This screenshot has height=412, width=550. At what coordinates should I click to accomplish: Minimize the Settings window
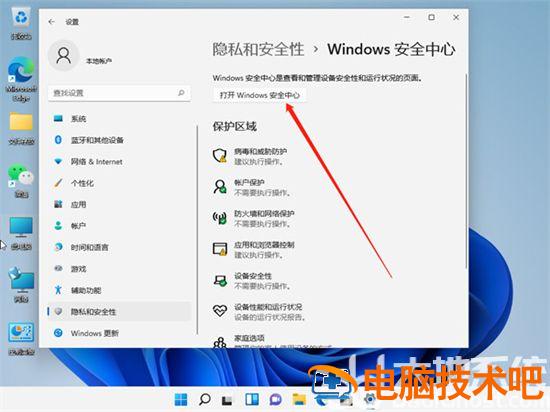click(407, 17)
